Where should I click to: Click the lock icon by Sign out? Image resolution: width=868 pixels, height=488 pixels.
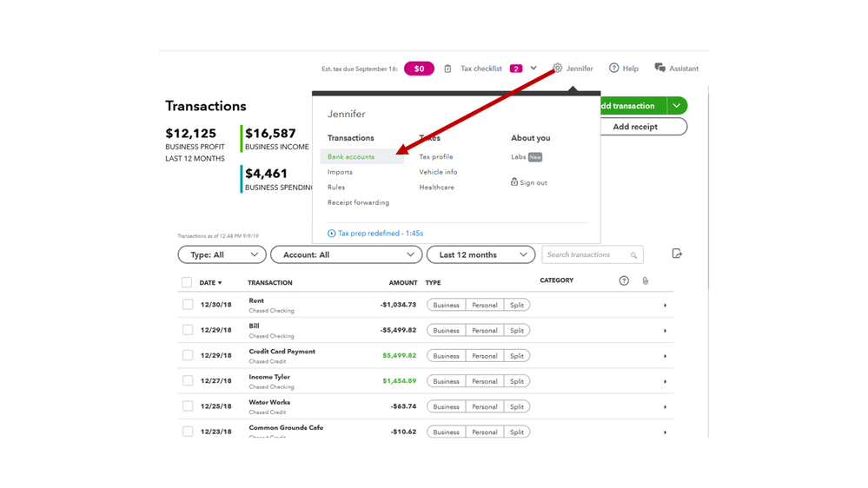coord(514,182)
